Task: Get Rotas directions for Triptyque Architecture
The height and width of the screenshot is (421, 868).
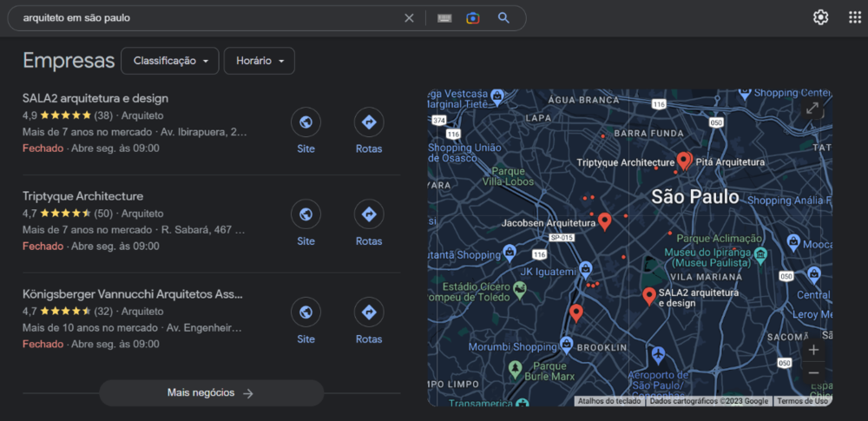Action: pyautogui.click(x=369, y=214)
